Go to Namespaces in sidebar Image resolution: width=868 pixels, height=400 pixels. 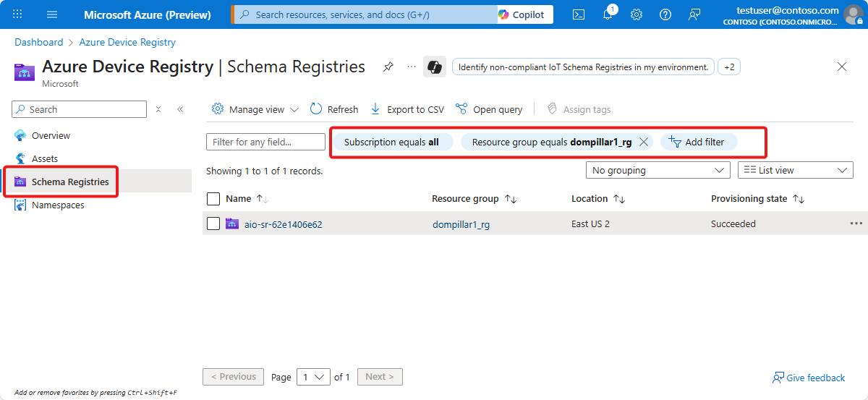tap(58, 205)
